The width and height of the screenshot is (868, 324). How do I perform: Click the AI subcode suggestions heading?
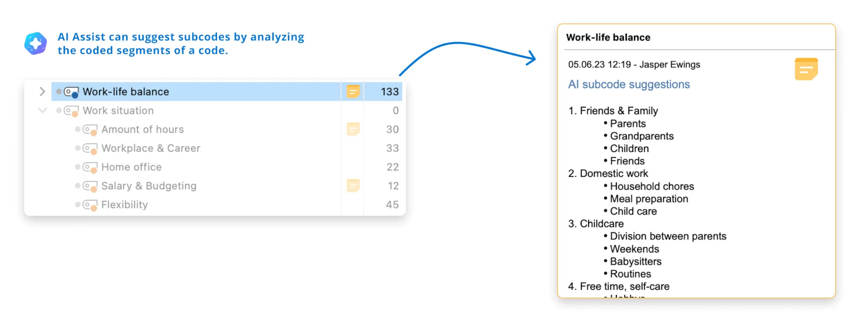pos(629,84)
